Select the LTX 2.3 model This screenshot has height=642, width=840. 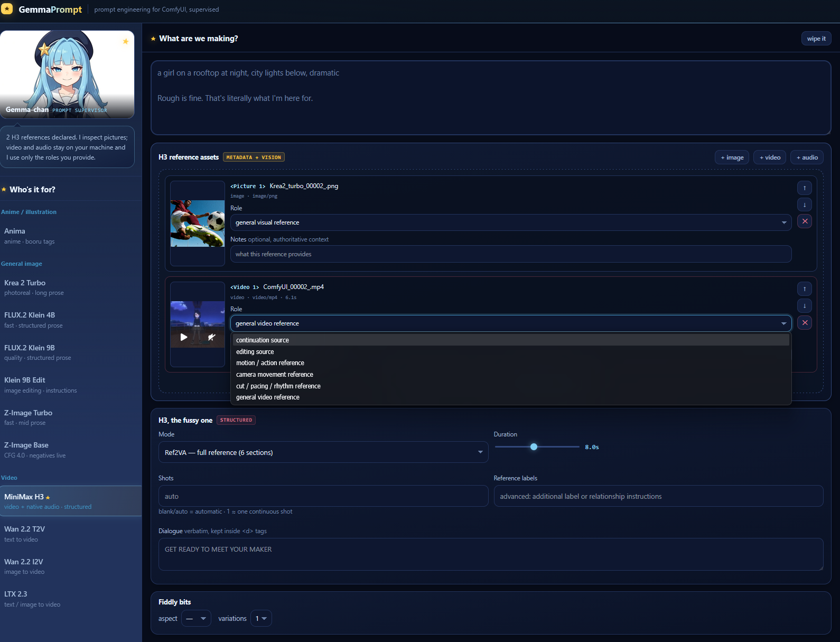71,599
